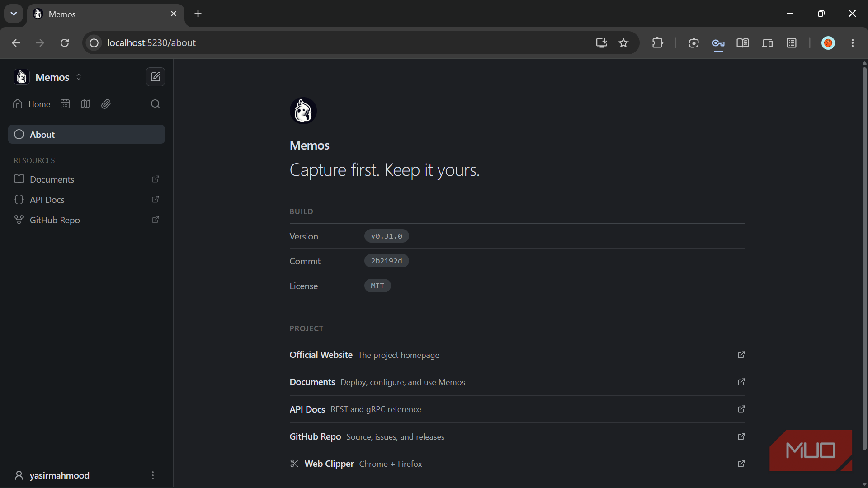Image resolution: width=868 pixels, height=488 pixels.
Task: Open Chrome's three-dot menu
Action: click(853, 43)
